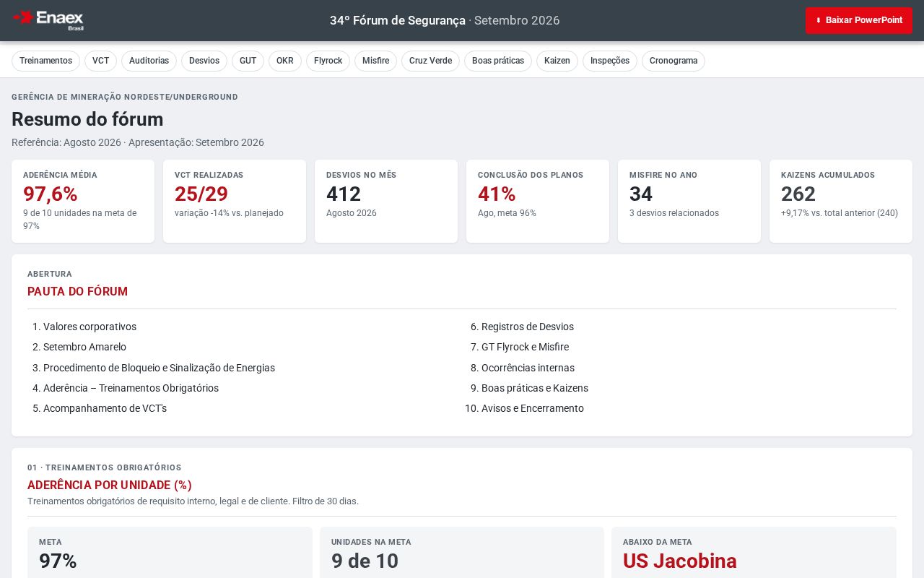
Task: Click agenda item Avisos e Encerramento
Action: [x=533, y=408]
